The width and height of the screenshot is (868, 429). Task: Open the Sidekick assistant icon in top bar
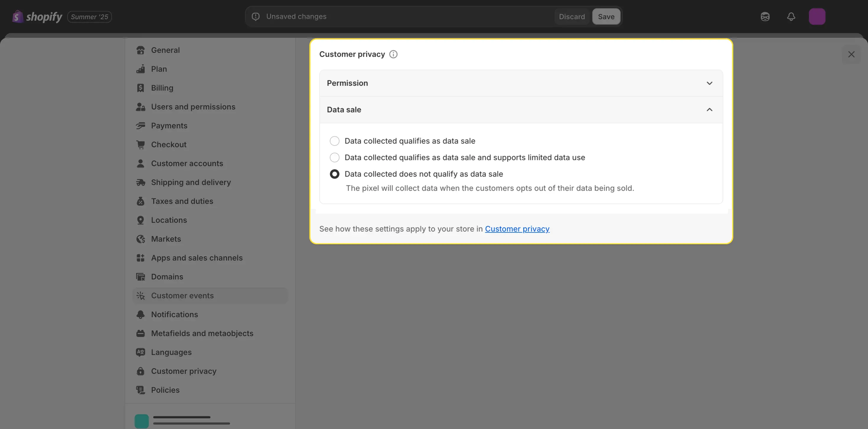click(x=765, y=17)
